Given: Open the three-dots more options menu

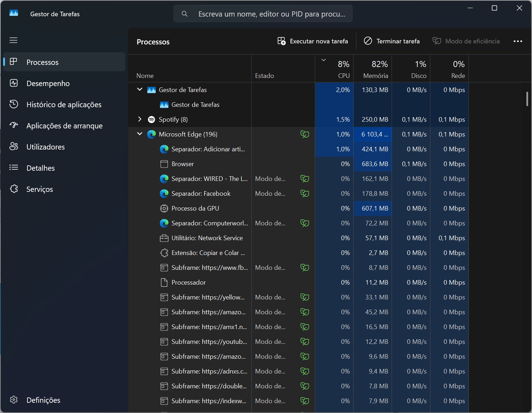Looking at the screenshot, I should click(518, 41).
